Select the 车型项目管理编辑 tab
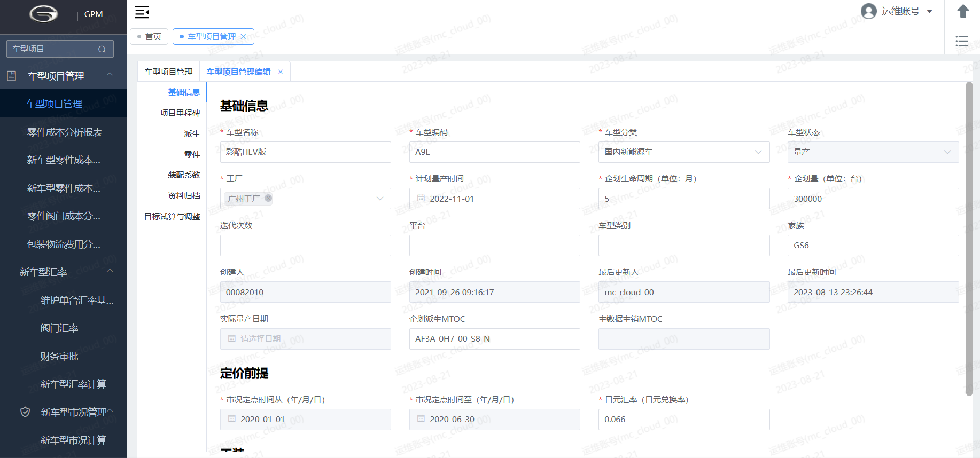980x458 pixels. coord(238,72)
